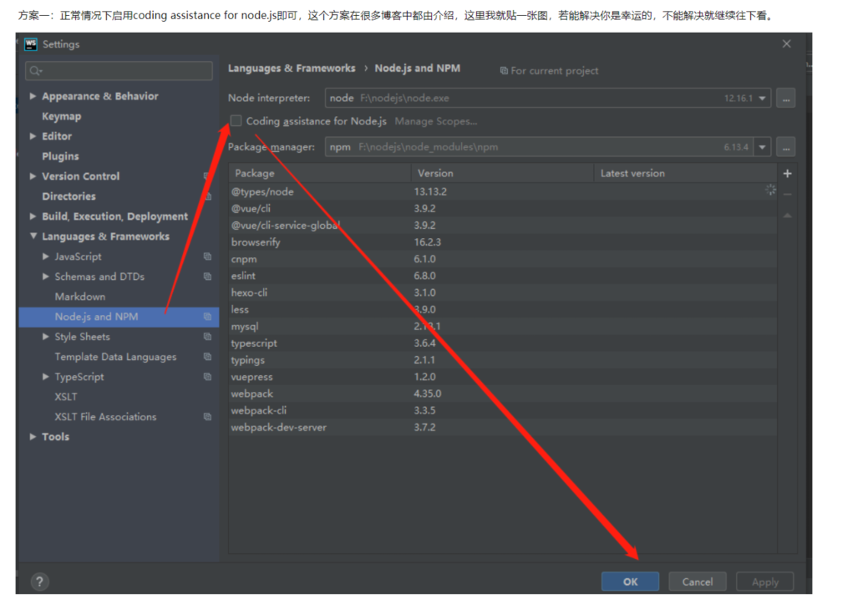Click the WebStorm logo in the title bar
The width and height of the screenshot is (868, 610).
point(31,43)
